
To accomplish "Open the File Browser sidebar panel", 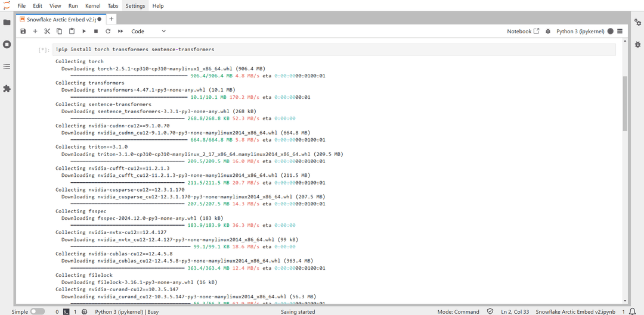I will [x=7, y=22].
